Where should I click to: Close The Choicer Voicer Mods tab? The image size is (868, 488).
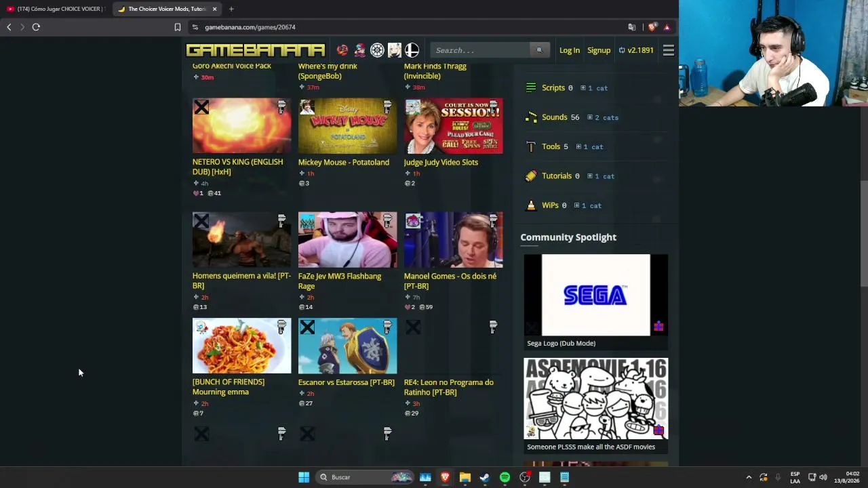click(214, 9)
